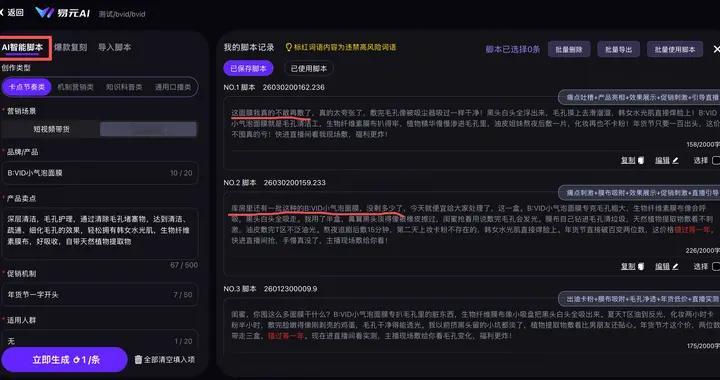Show the 已使用脚本 list
This screenshot has width=720, height=380.
pos(309,68)
